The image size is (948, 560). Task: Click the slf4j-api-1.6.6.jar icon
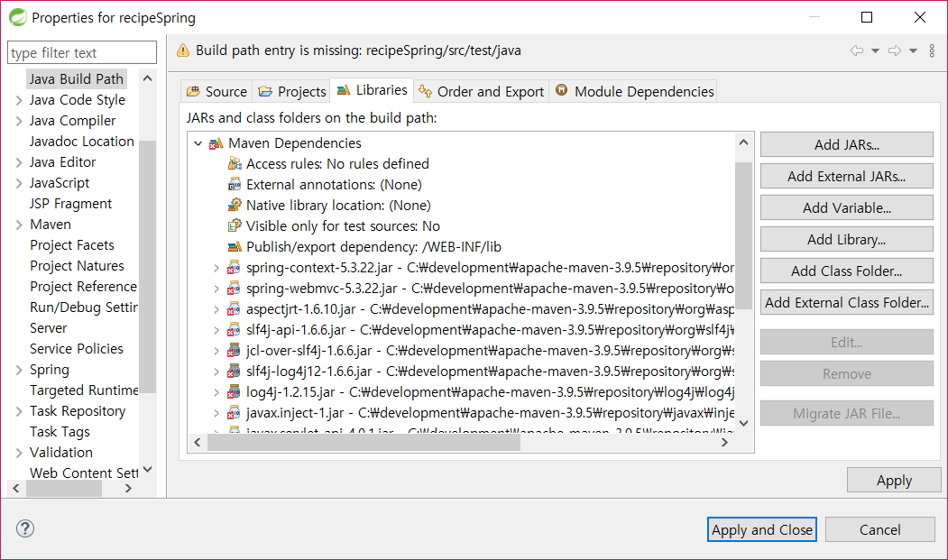(x=234, y=329)
